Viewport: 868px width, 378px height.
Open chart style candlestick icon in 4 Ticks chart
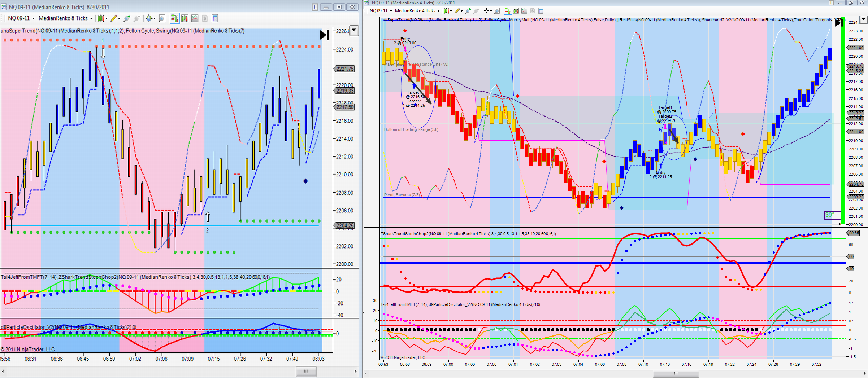446,11
